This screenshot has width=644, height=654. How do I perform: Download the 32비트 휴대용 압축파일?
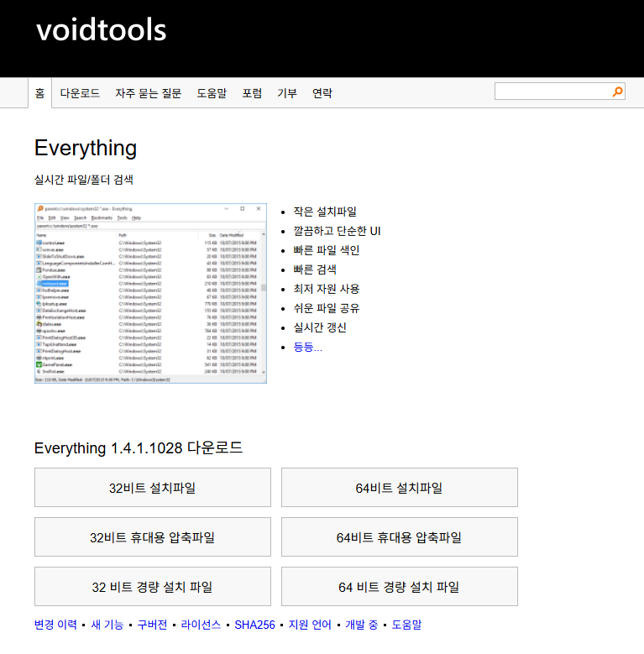153,536
